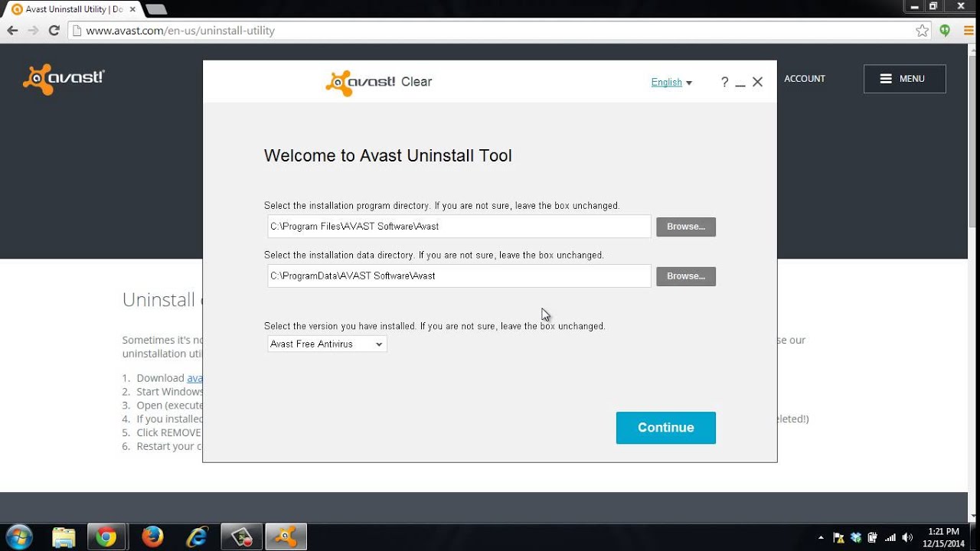The width and height of the screenshot is (980, 551).
Task: Click the Chrome taskbar icon
Action: coord(107,537)
